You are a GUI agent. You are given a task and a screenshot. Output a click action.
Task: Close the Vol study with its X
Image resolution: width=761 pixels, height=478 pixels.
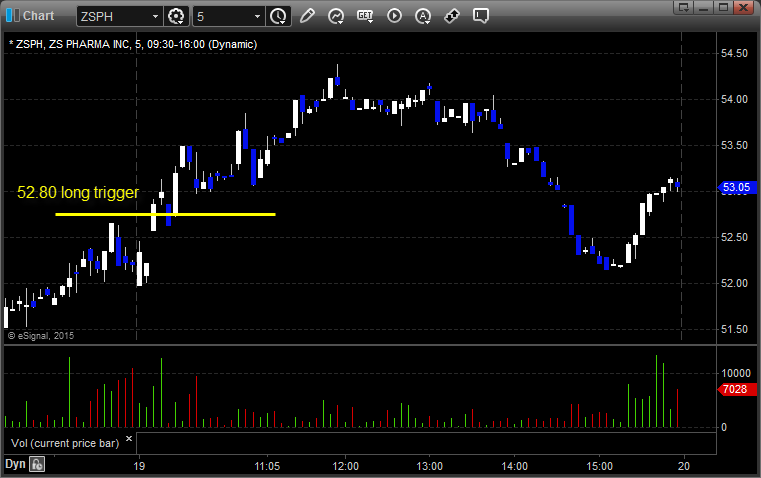click(129, 439)
